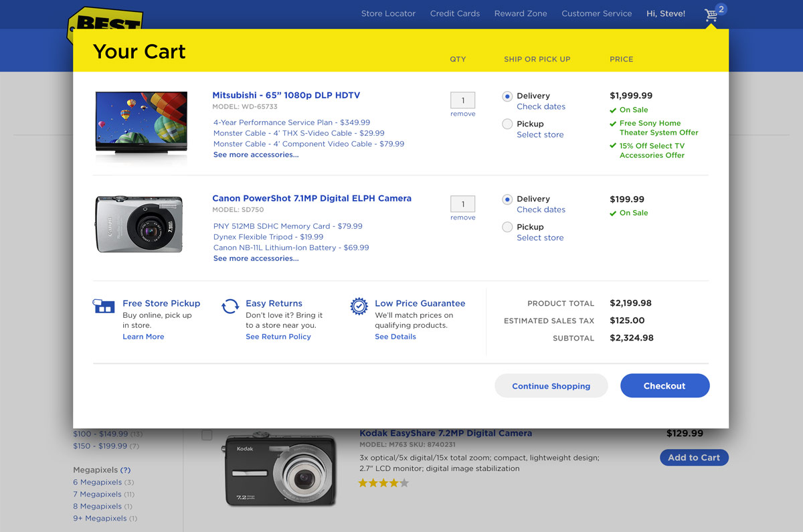Expand See more accessories under the Mitsubishi HDTV

pos(256,155)
